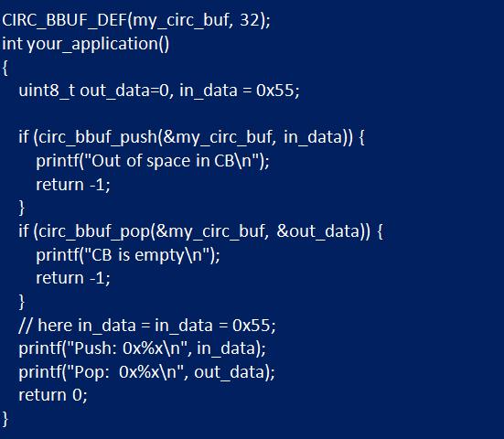Click the second return -1 statement
The image size is (504, 439).
(x=73, y=278)
